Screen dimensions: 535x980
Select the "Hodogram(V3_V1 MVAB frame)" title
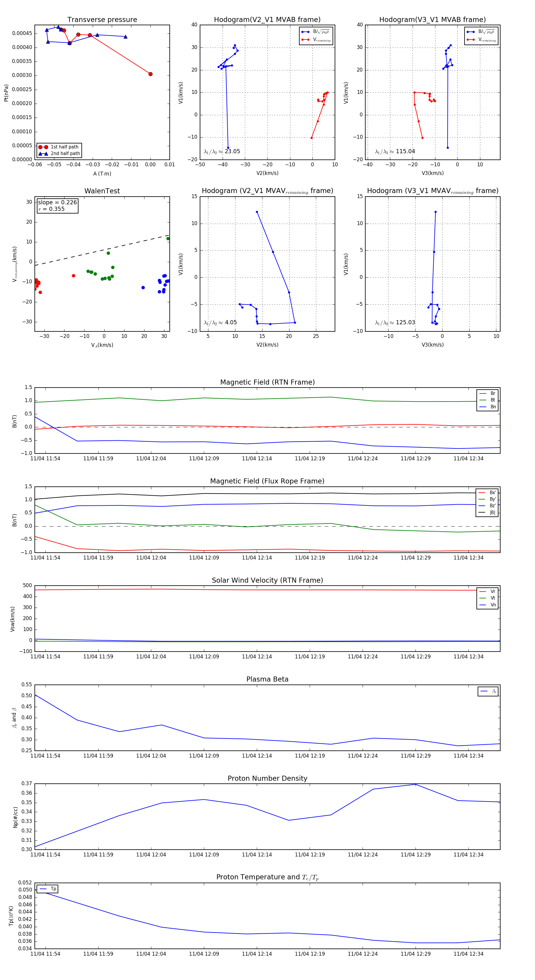[x=432, y=19]
